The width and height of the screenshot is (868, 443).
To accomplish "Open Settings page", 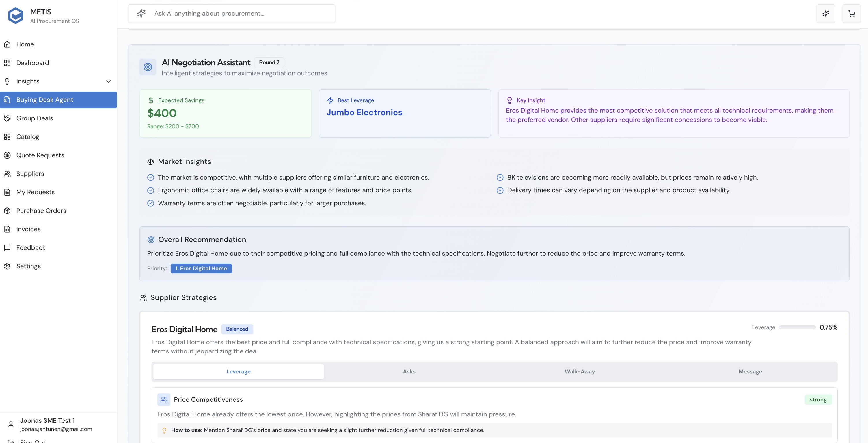I will (59, 266).
